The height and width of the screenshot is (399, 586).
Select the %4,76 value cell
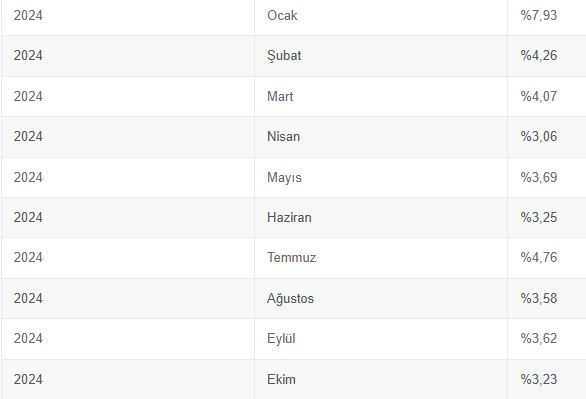547,258
